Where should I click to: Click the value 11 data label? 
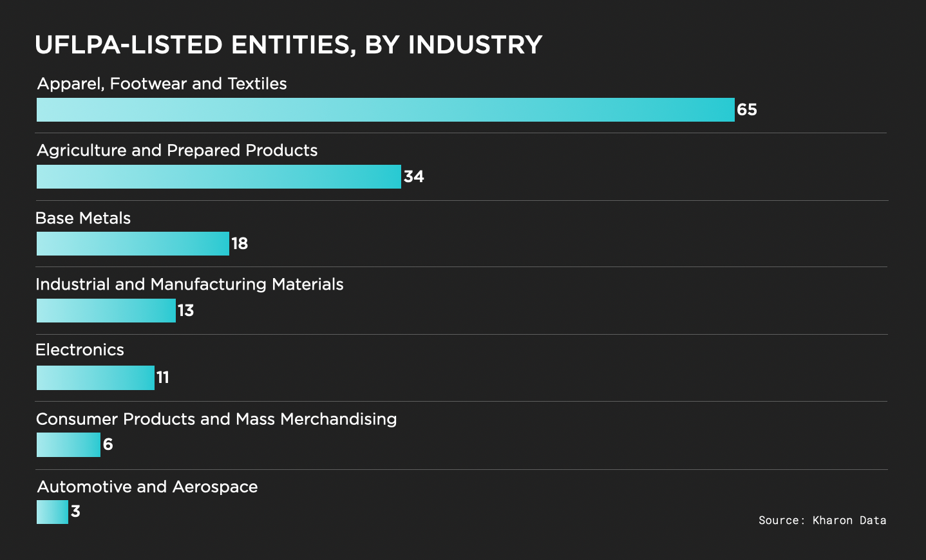tap(163, 378)
